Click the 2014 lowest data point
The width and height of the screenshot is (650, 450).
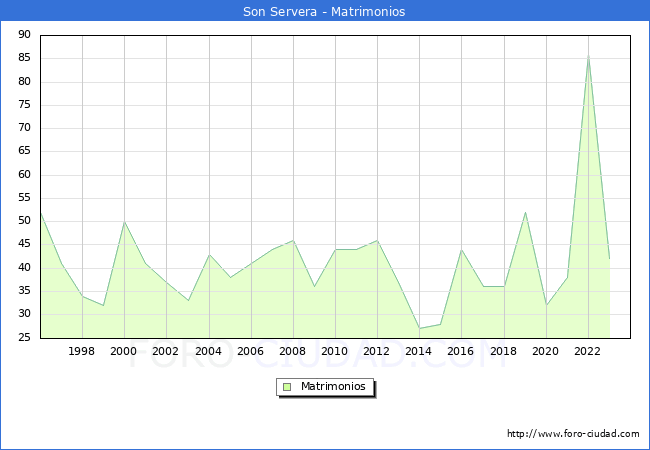click(x=419, y=328)
